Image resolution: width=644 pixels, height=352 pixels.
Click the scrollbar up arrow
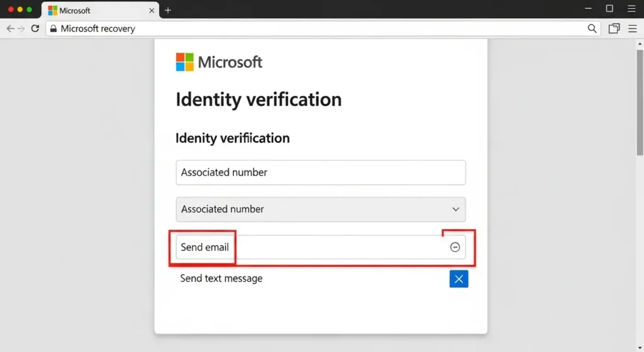(x=640, y=43)
